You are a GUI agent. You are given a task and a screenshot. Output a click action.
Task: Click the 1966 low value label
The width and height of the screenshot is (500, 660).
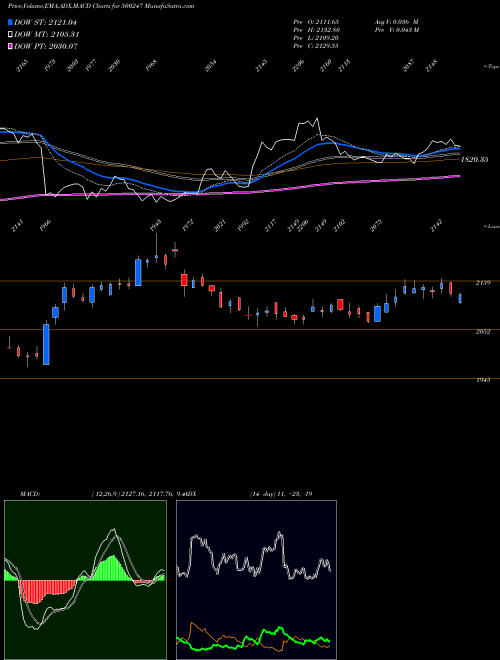pos(45,226)
